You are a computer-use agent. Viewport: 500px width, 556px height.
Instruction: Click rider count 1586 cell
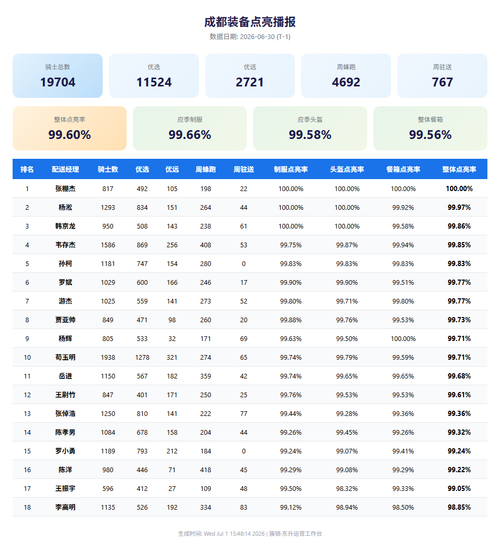click(108, 245)
